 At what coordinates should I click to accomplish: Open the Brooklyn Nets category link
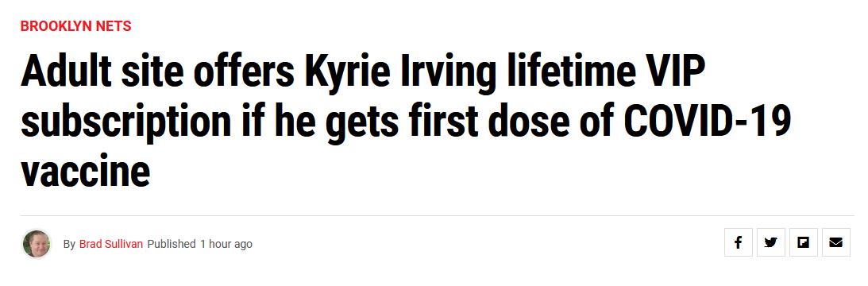point(75,25)
